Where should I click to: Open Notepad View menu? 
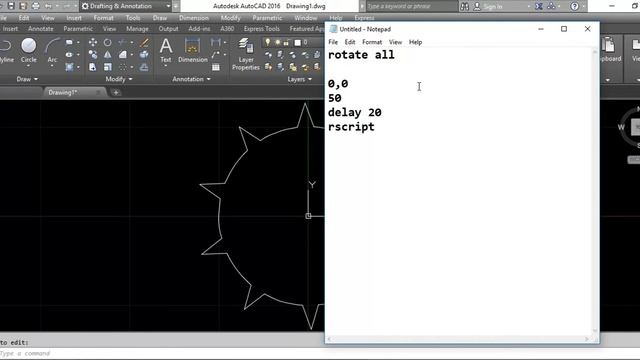[395, 42]
